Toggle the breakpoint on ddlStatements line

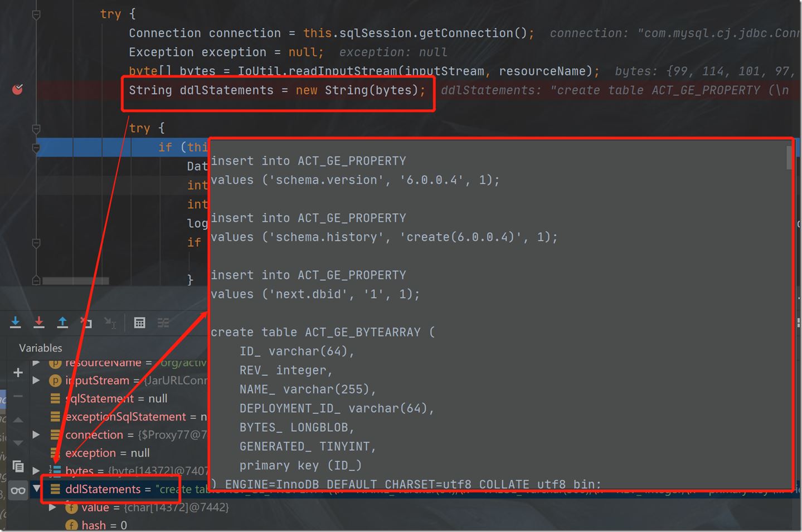(x=18, y=89)
